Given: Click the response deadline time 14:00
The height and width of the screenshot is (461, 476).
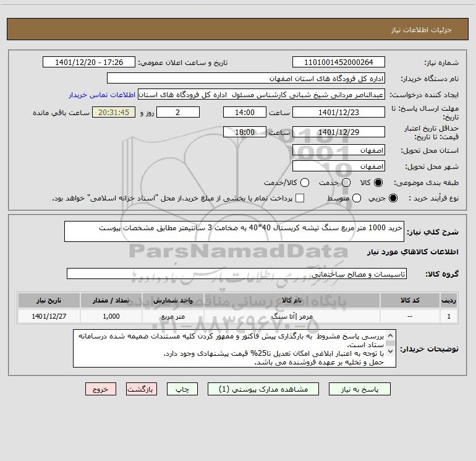Looking at the screenshot, I should point(245,112).
